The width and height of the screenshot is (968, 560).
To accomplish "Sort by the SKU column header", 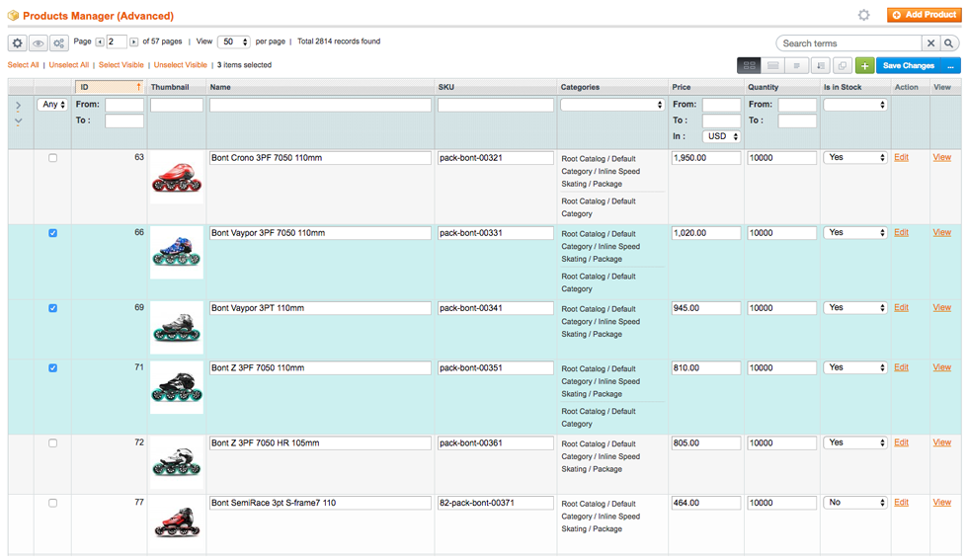I will [x=446, y=87].
